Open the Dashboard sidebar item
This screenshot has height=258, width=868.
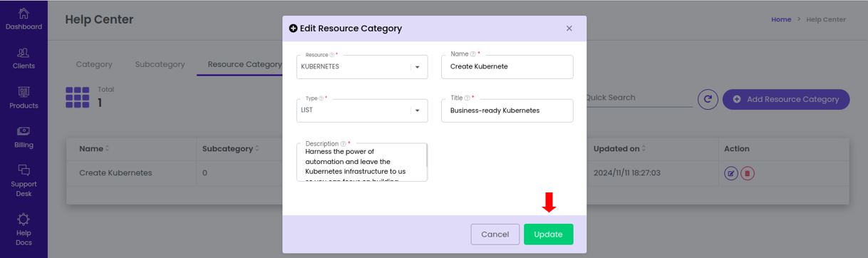24,19
